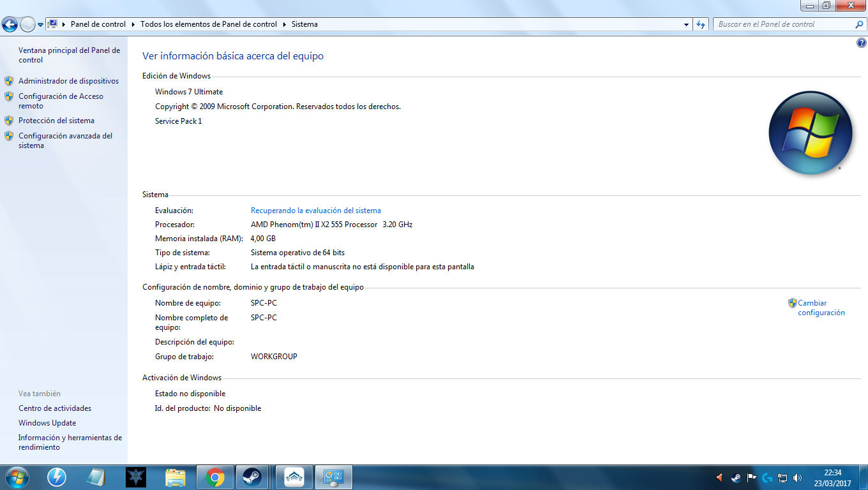This screenshot has width=868, height=490.
Task: Open Help with the blue question mark
Action: (862, 43)
